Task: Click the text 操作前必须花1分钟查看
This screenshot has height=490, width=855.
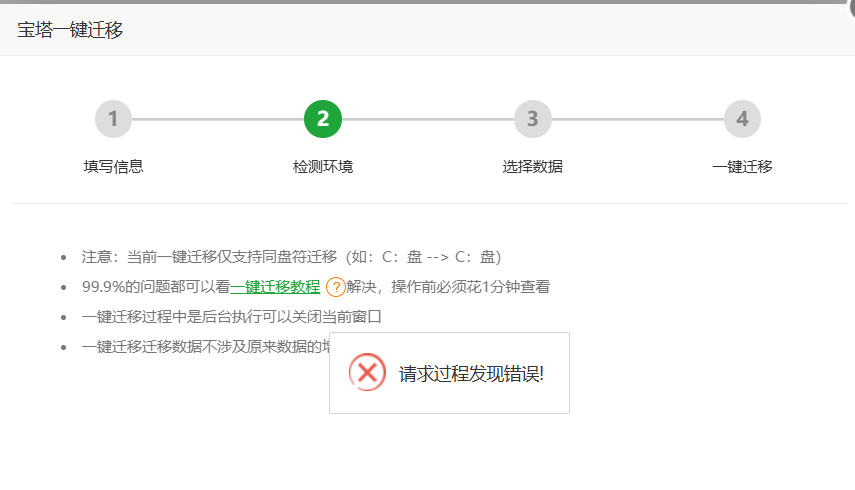Action: tap(471, 287)
